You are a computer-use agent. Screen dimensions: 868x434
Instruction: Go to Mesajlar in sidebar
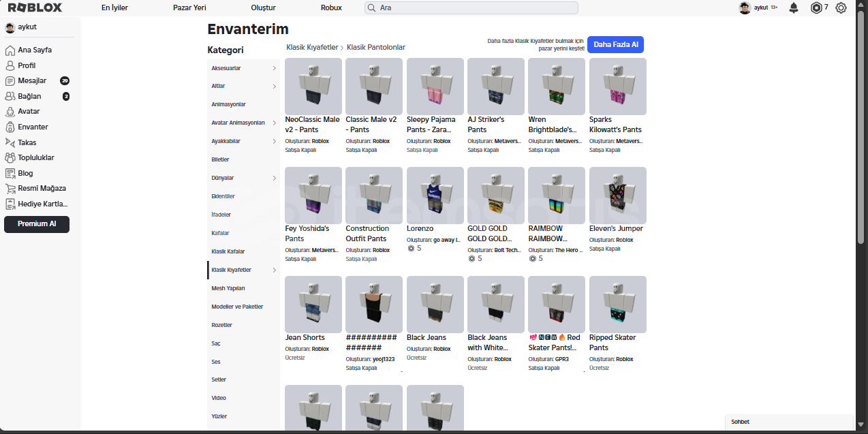point(32,80)
